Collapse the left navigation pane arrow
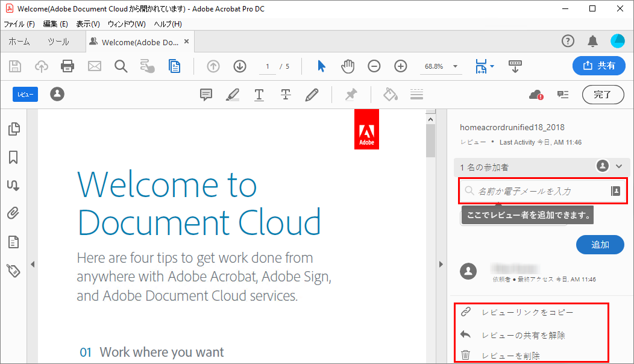This screenshot has height=364, width=634. click(33, 264)
